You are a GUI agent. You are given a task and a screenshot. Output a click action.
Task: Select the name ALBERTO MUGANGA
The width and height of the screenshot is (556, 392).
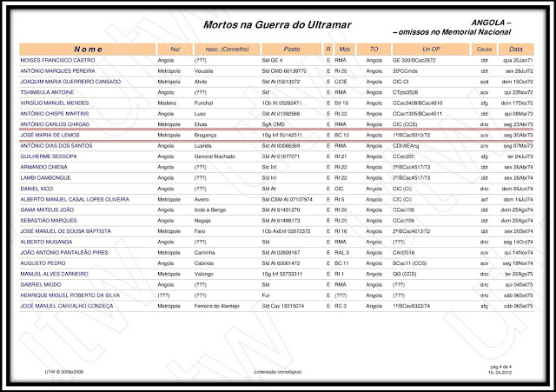46,242
